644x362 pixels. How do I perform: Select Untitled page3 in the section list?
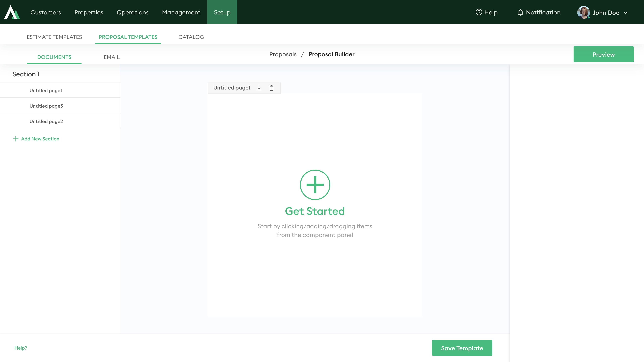click(46, 106)
